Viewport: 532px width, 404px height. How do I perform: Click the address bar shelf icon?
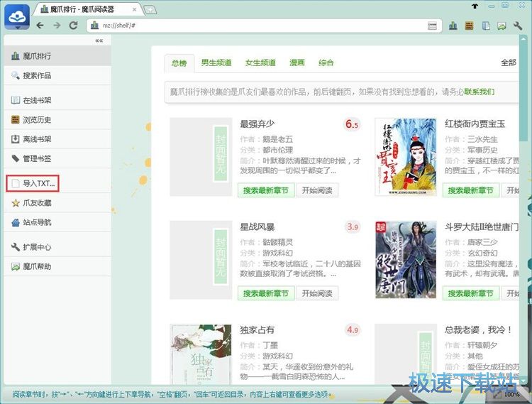coord(95,26)
